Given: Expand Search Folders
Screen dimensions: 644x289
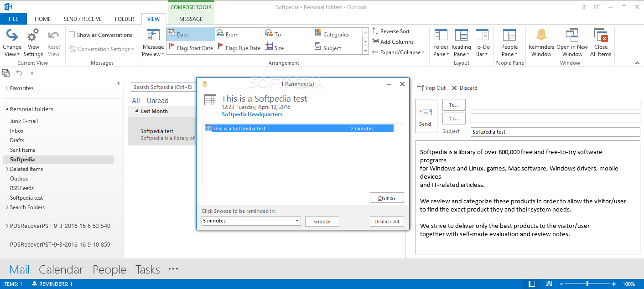Looking at the screenshot, I should pyautogui.click(x=7, y=207).
